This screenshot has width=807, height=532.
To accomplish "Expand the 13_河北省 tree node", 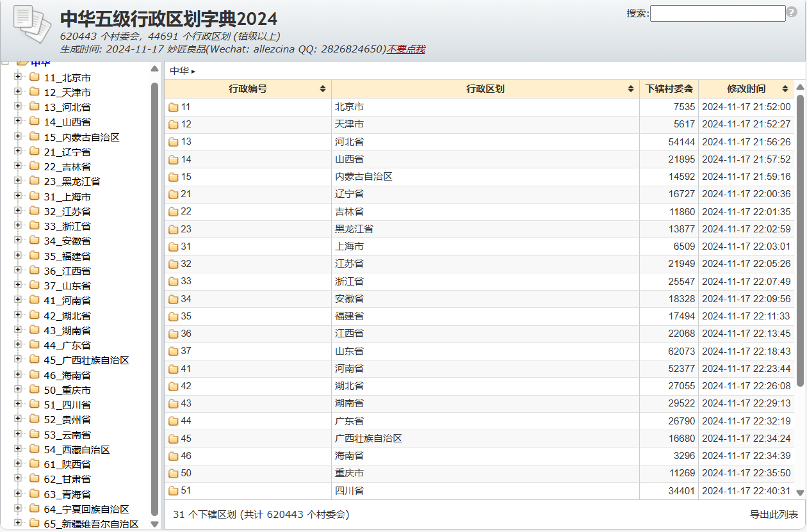I will 18,107.
